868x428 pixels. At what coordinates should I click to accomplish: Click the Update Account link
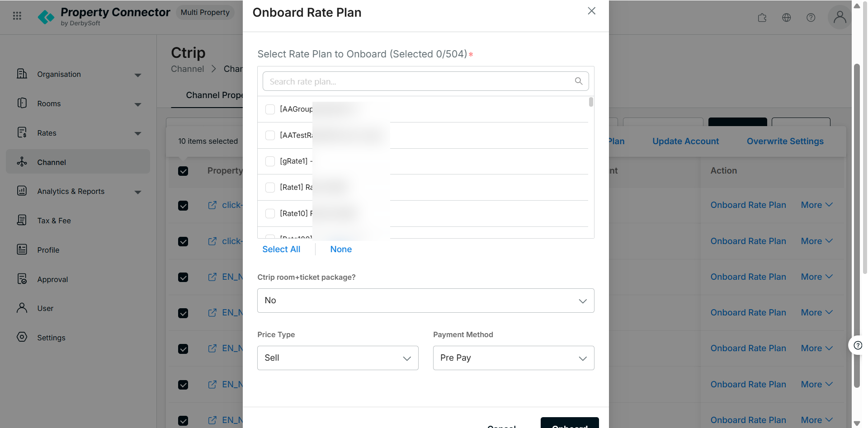685,141
